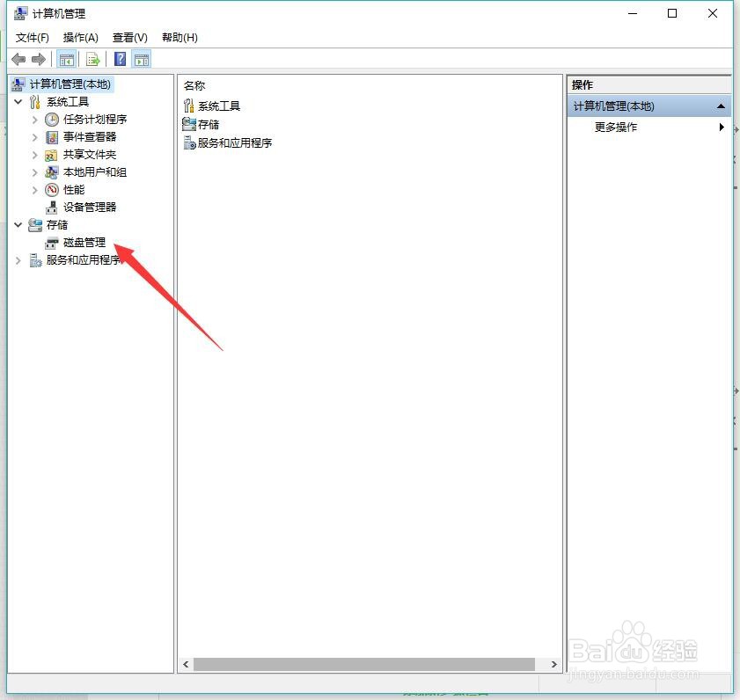Click the 服务和应用程序 icon in the center list
Viewport: 740px width, 700px height.
[190, 142]
